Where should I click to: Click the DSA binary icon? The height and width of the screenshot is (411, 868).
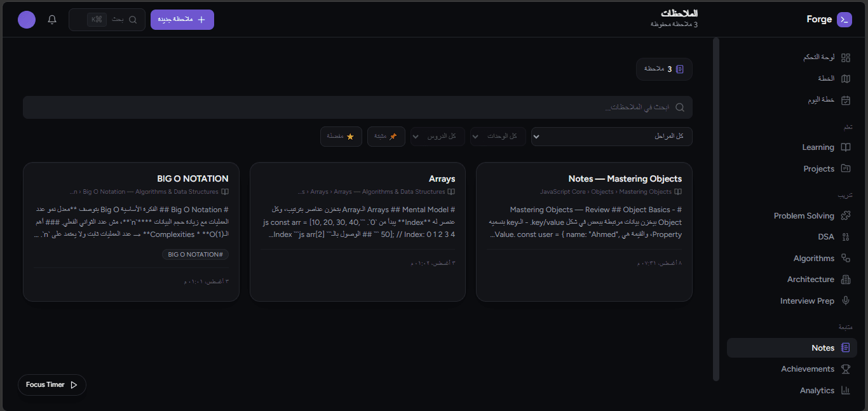846,237
